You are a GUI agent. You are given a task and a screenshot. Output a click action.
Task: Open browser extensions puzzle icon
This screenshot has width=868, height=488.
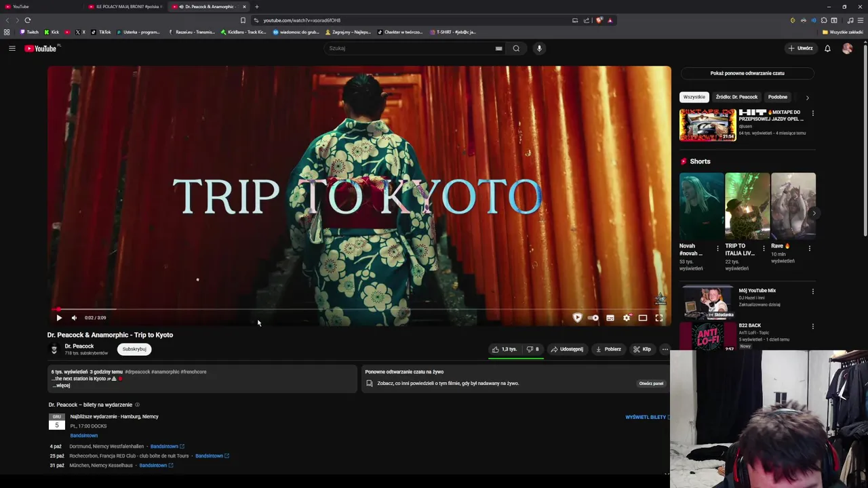823,20
